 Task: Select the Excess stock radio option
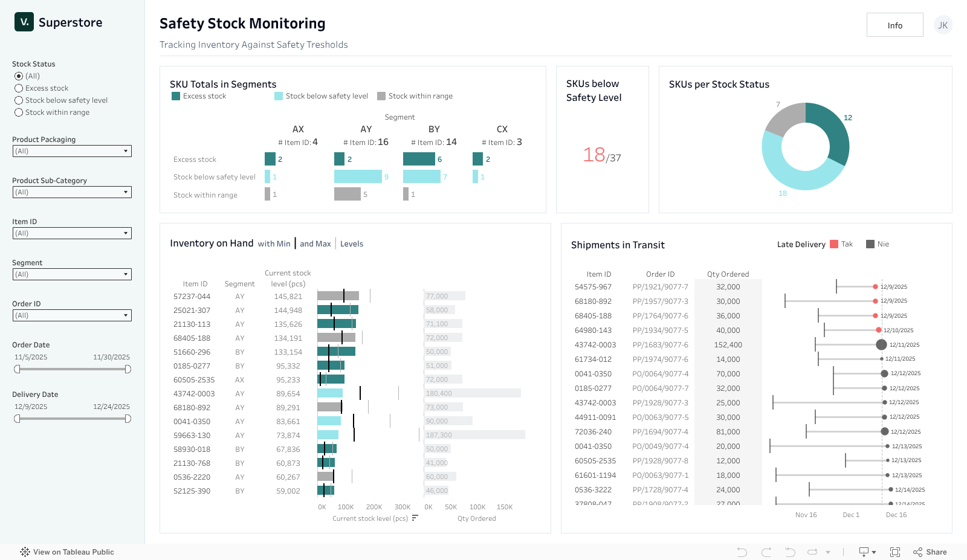click(19, 88)
